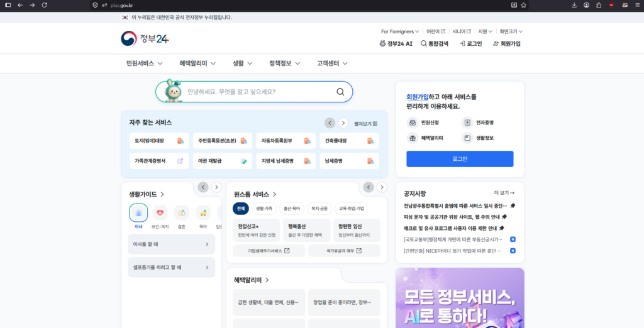644x328 pixels.
Task: Select the 보건·복지 heart icon
Action: coord(160,212)
